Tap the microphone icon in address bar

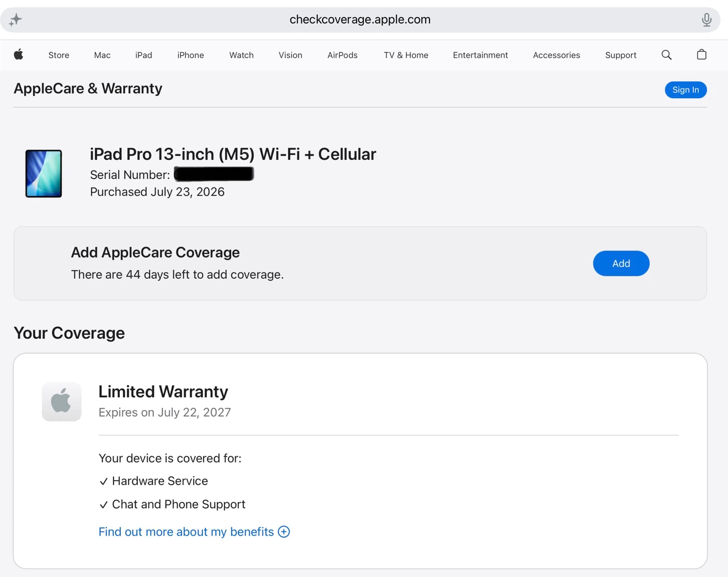click(706, 20)
